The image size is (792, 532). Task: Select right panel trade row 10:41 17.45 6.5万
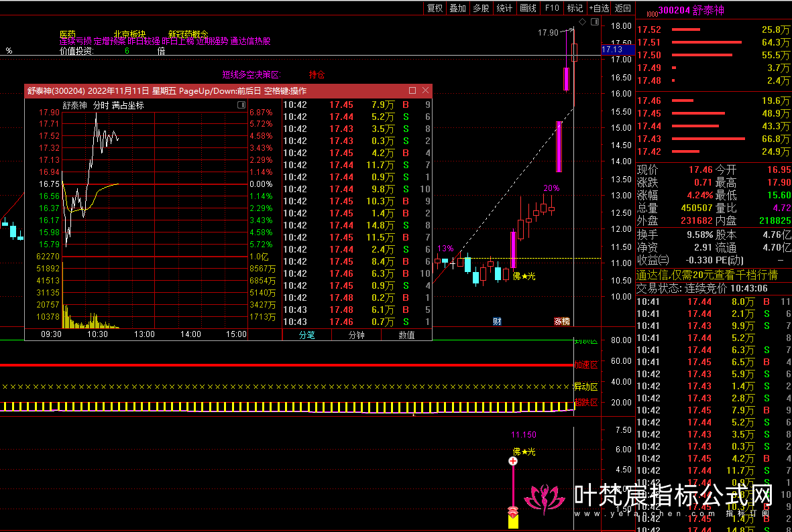714,362
